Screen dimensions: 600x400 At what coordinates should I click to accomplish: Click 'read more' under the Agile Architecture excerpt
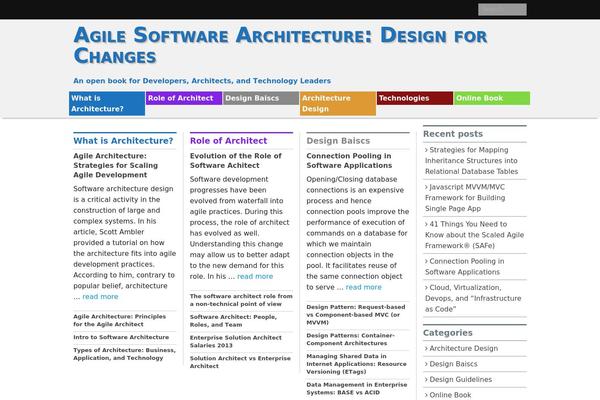100,297
